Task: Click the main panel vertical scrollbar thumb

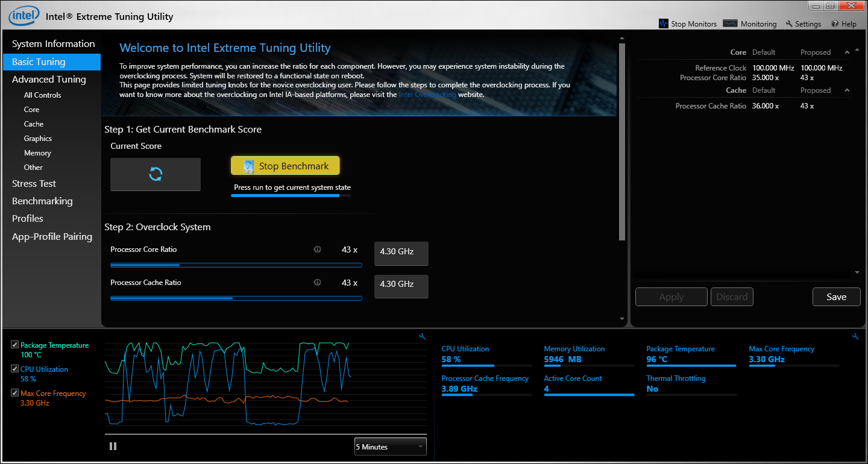Action: point(622,142)
